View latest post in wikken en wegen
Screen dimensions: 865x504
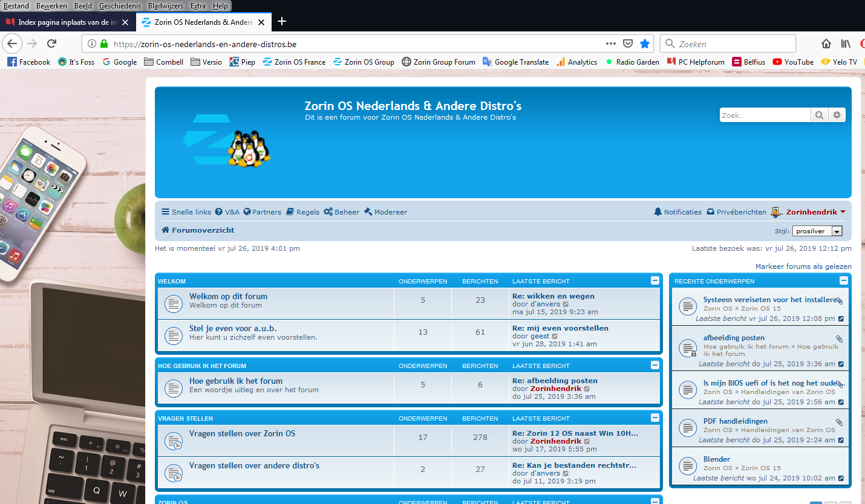(566, 305)
